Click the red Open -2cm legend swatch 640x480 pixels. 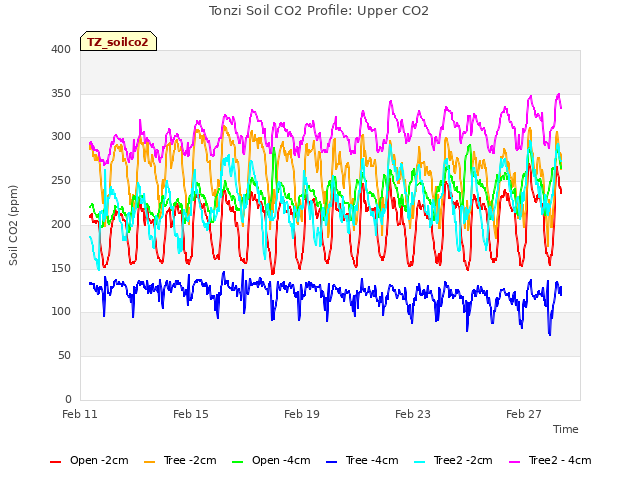(55, 462)
